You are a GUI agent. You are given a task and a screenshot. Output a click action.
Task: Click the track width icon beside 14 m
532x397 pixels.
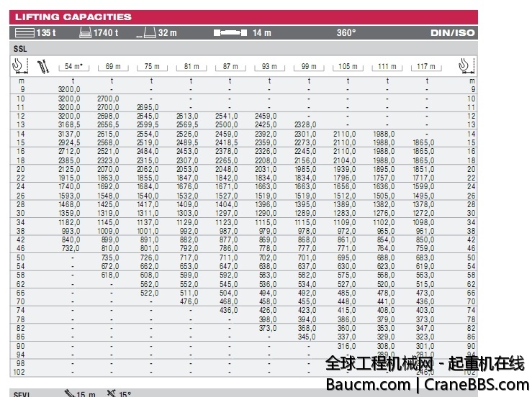click(x=230, y=32)
